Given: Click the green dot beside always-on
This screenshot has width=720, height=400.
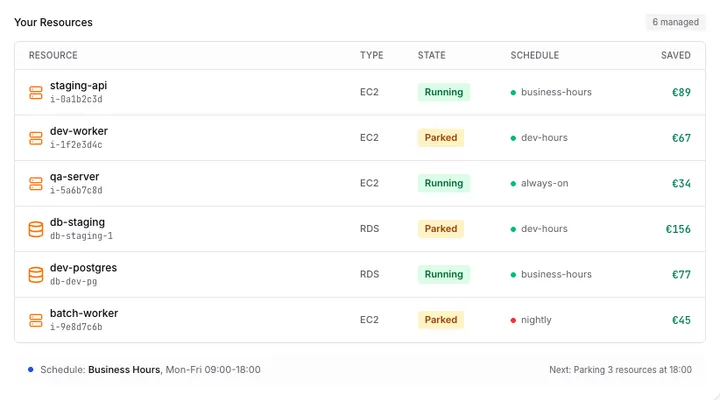Looking at the screenshot, I should [513, 183].
